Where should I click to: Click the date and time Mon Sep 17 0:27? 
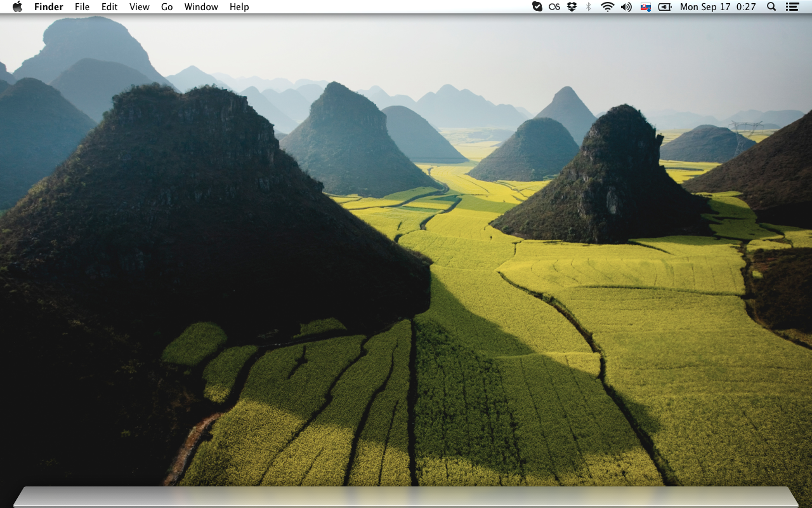pos(718,7)
